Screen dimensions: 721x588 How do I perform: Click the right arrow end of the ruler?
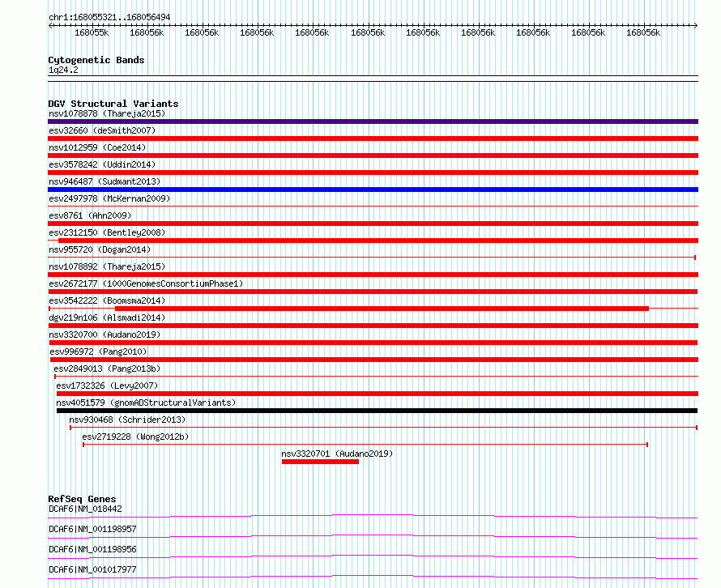point(696,26)
